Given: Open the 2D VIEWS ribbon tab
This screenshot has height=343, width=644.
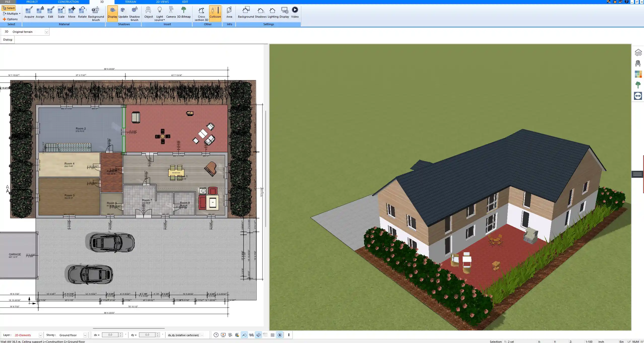Looking at the screenshot, I should (162, 2).
